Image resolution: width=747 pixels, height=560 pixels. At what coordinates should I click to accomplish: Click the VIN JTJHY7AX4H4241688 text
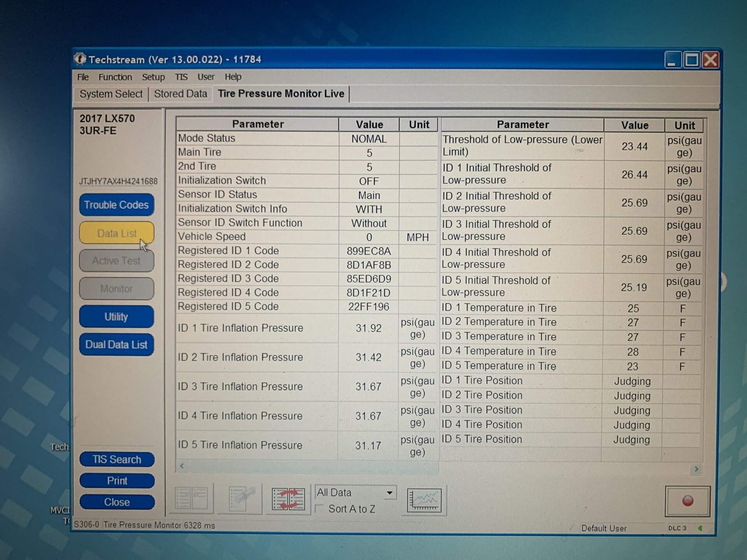click(x=118, y=182)
